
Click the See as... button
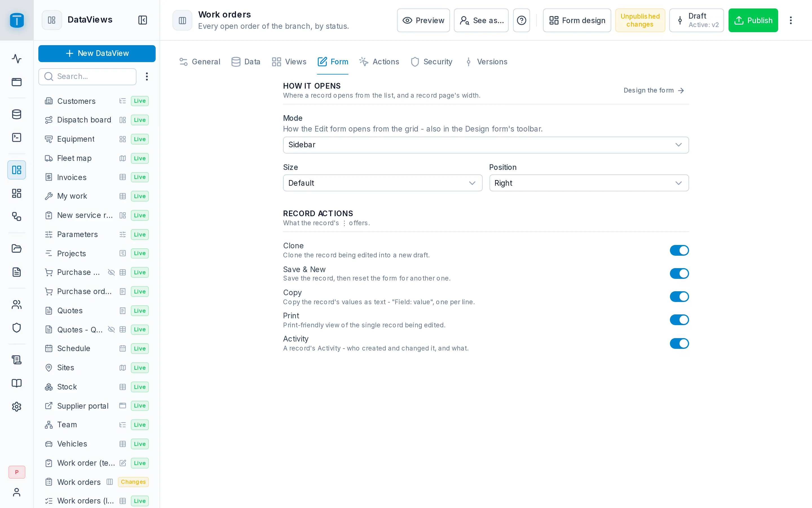(481, 21)
